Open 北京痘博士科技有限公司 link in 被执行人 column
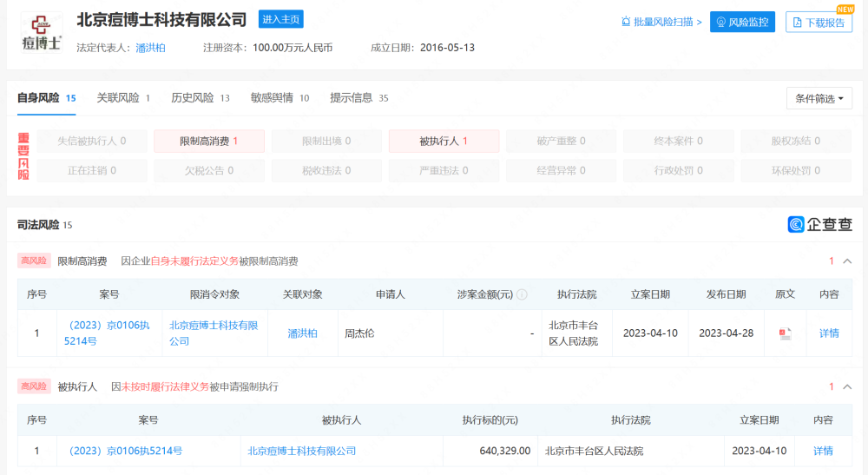 click(x=302, y=452)
